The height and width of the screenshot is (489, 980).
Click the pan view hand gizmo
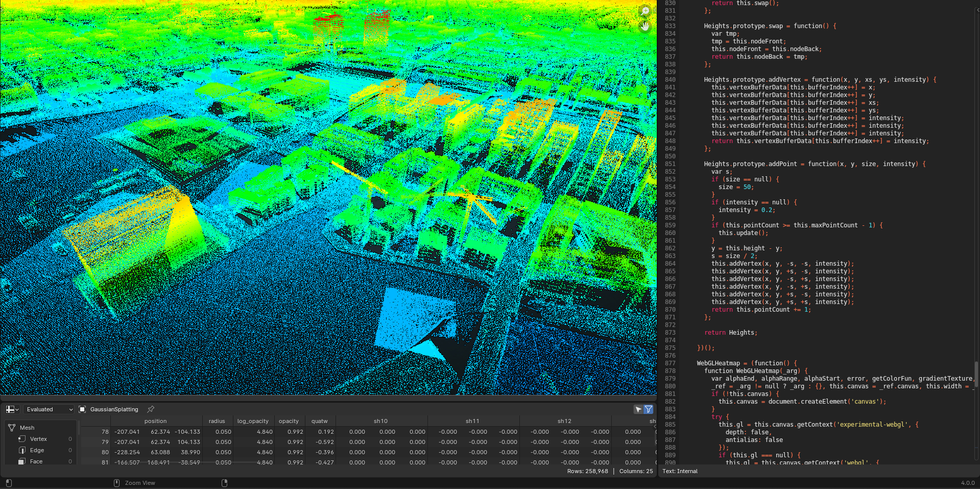[645, 26]
